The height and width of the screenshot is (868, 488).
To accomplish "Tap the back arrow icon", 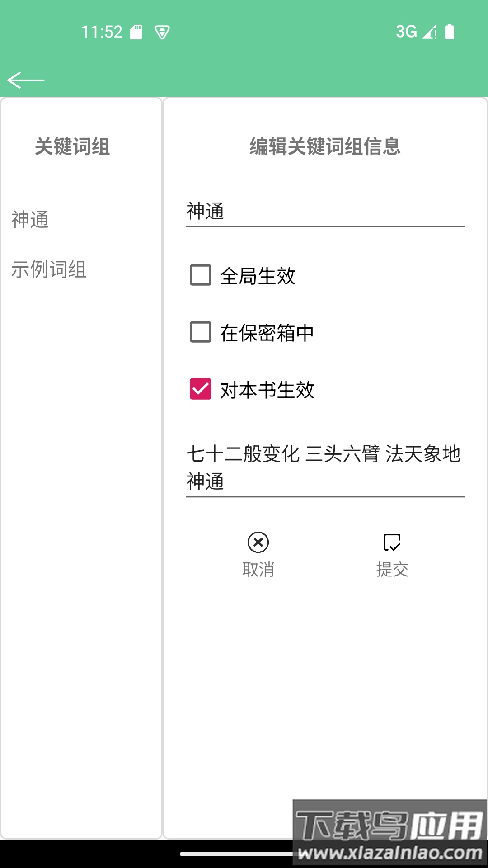I will point(26,80).
